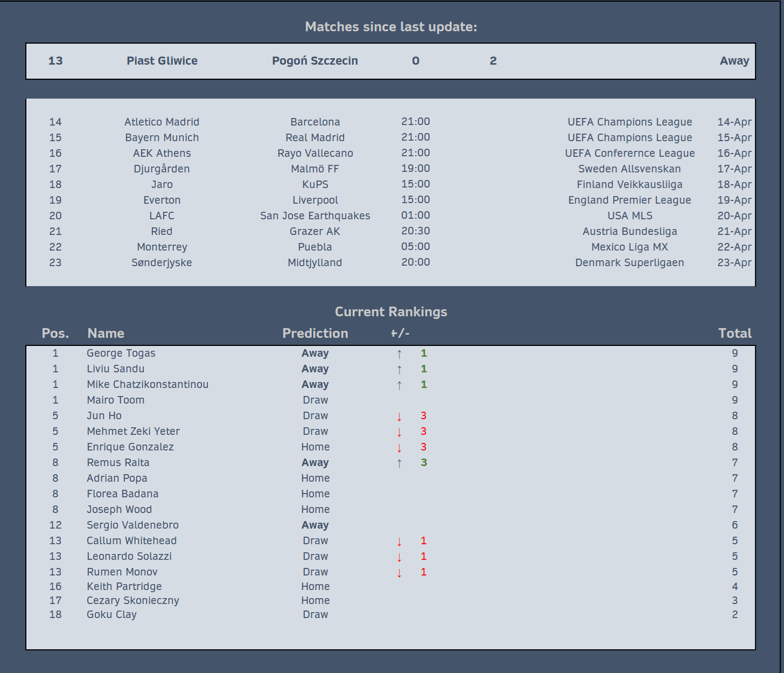Click the Pos. column header

coord(55,334)
